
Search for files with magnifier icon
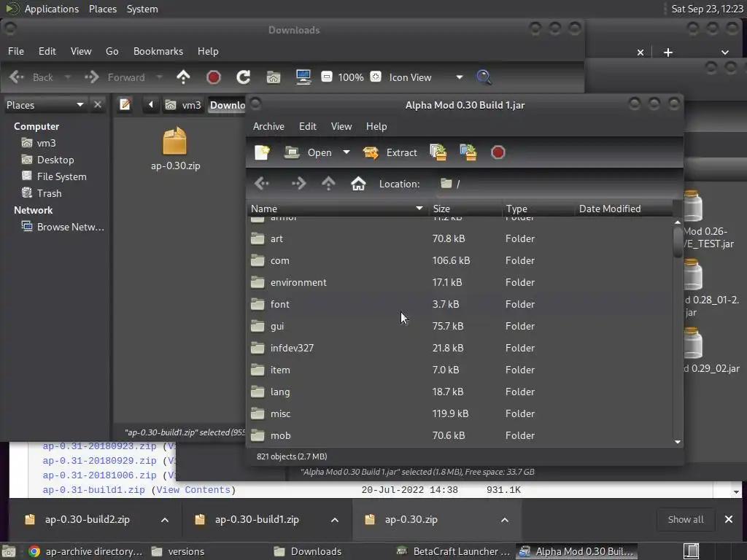(x=484, y=77)
